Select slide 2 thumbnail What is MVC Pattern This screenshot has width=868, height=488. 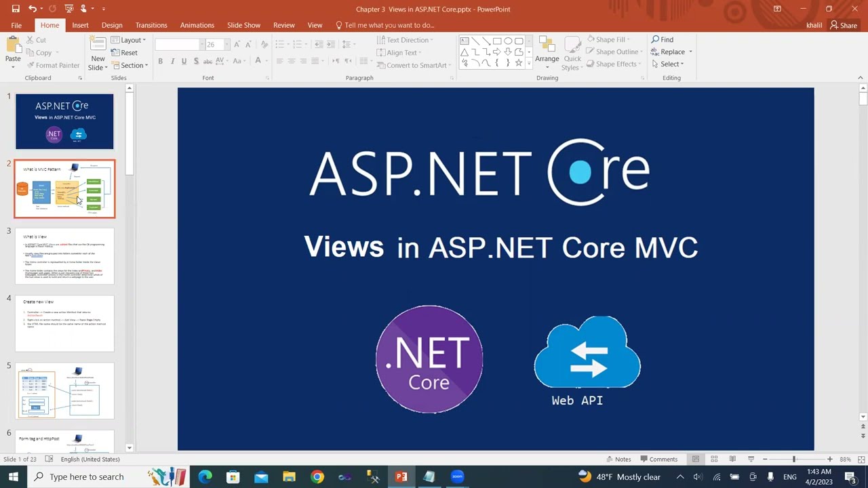[x=65, y=188]
